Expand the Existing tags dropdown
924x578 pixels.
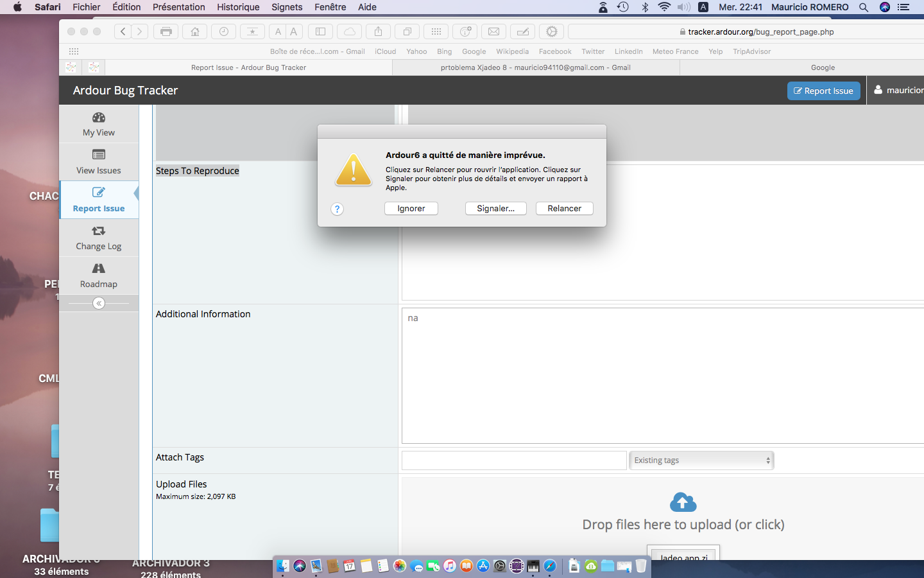point(701,460)
